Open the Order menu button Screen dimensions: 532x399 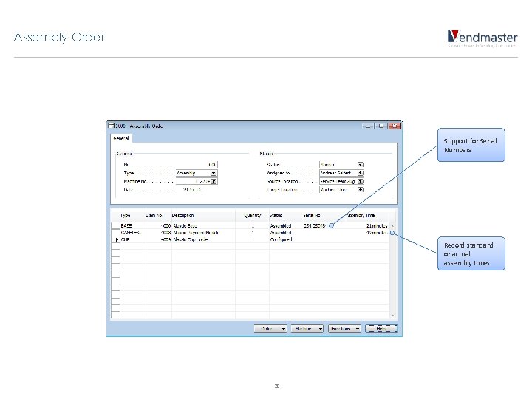(x=270, y=328)
